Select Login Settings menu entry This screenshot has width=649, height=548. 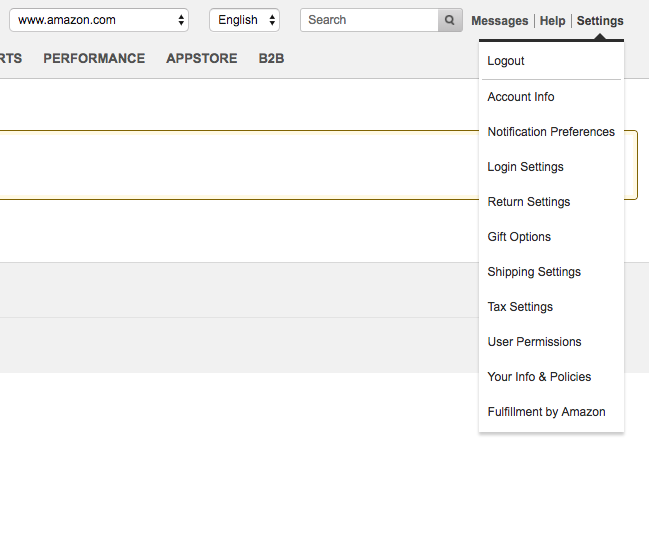point(525,167)
